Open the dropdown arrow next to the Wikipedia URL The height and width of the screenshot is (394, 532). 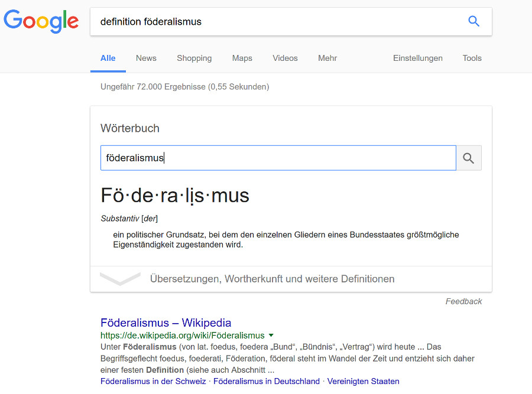tap(271, 335)
